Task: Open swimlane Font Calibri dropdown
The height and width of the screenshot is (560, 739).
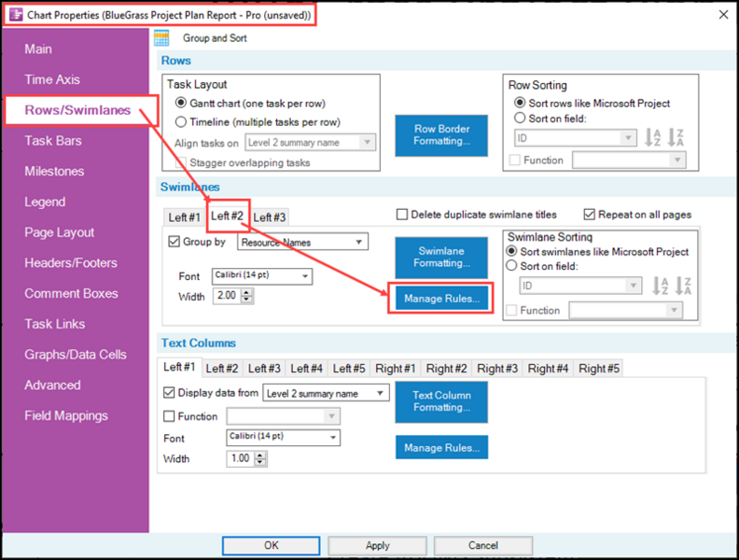Action: 262,275
